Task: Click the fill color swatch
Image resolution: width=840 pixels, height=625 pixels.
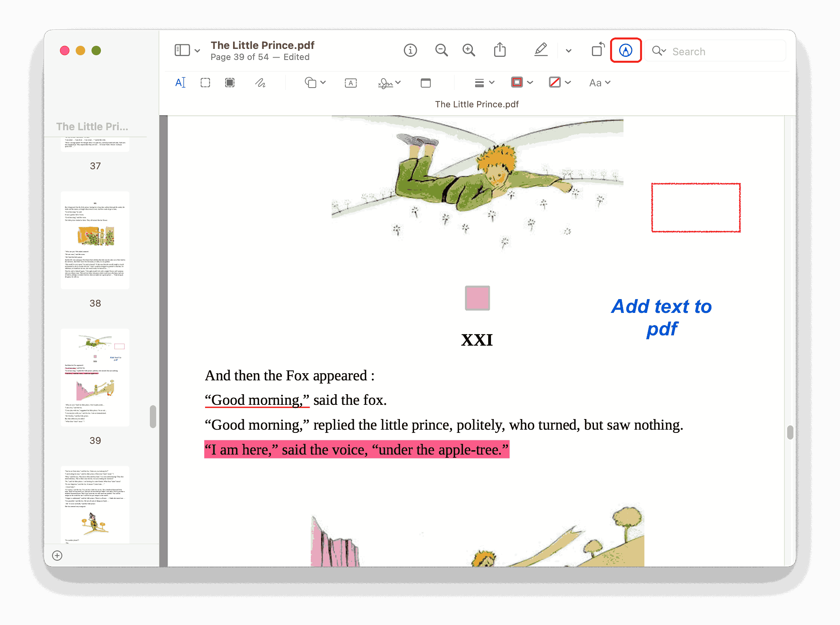Action: [x=555, y=82]
